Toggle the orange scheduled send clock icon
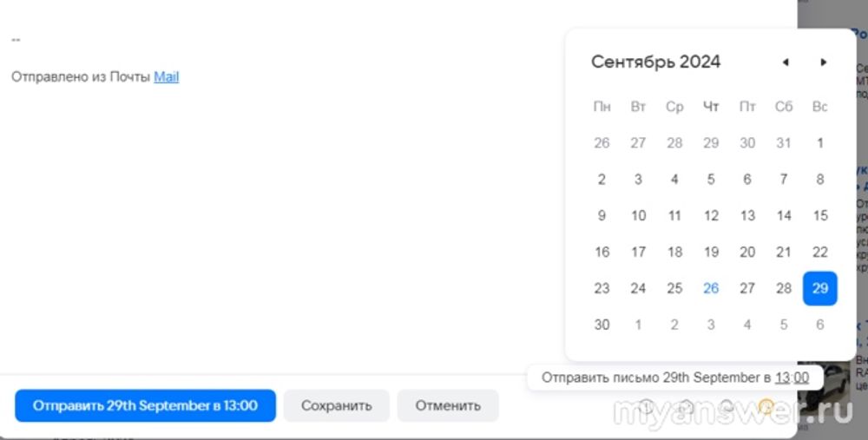This screenshot has height=440, width=868. point(766,405)
